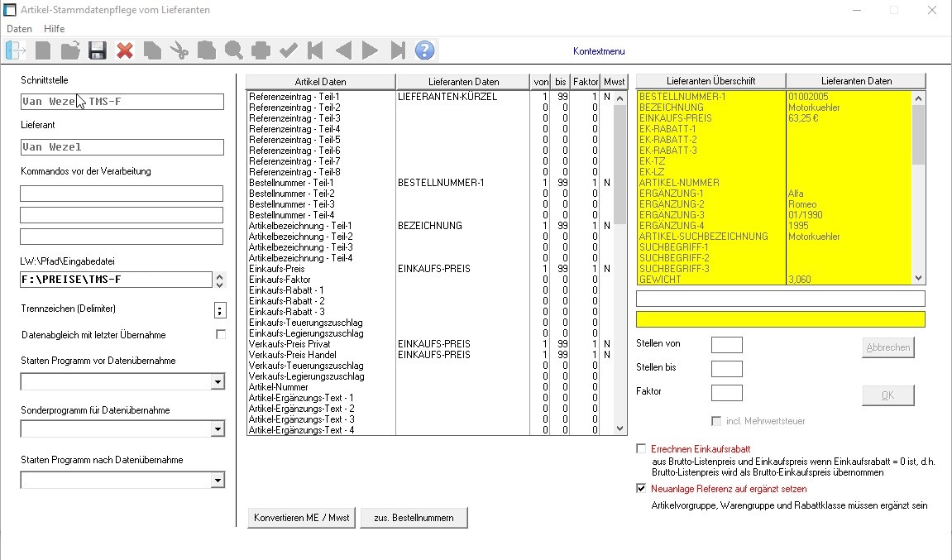Click the Trennzeichen delimiter field
952x560 pixels.
coord(220,310)
